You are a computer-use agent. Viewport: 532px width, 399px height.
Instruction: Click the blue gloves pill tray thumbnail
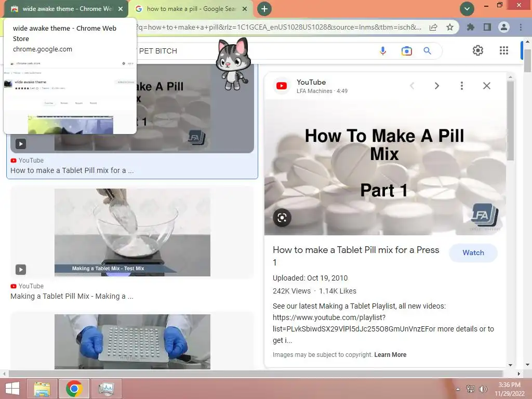[x=132, y=342]
